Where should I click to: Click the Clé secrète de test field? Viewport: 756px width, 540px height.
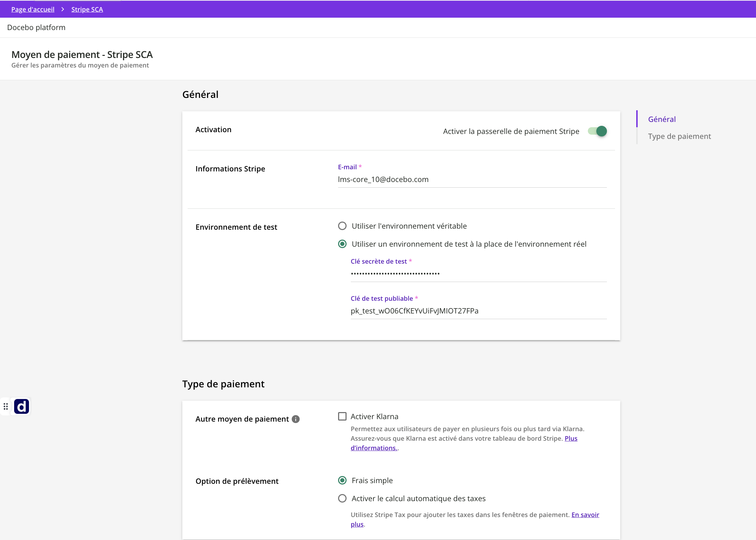pyautogui.click(x=478, y=274)
